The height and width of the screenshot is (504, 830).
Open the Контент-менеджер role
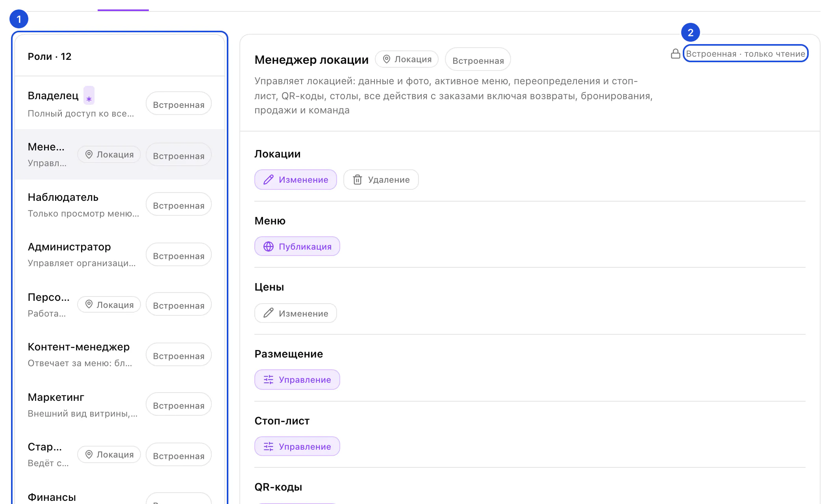[120, 354]
